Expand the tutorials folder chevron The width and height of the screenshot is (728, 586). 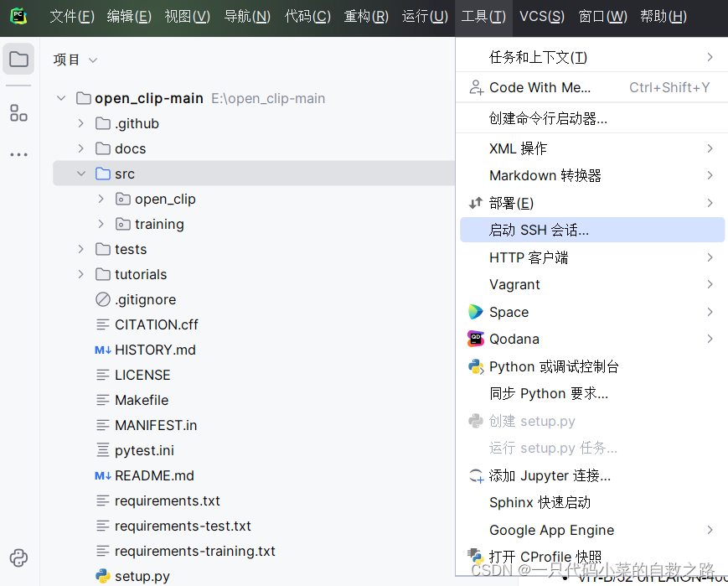click(80, 274)
